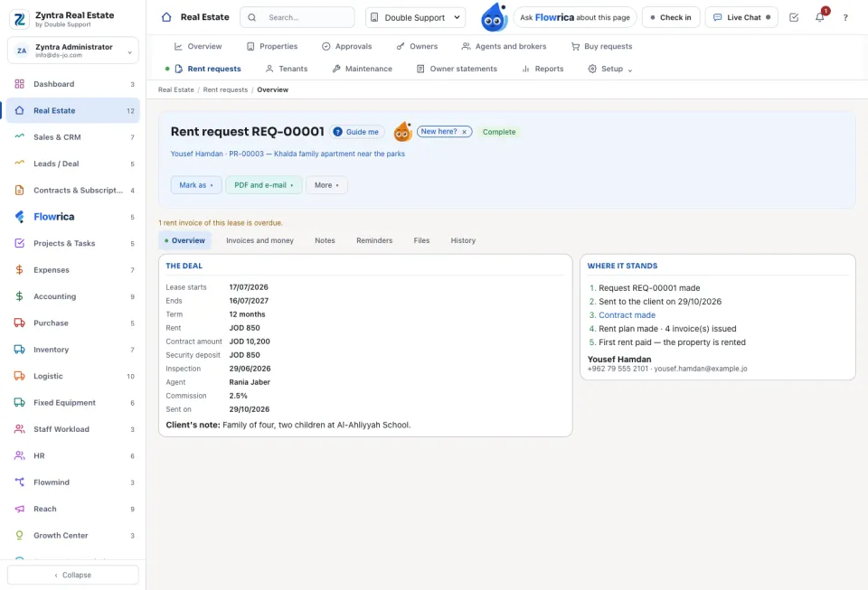The width and height of the screenshot is (868, 590).
Task: Open the More actions dropdown
Action: [x=326, y=185]
